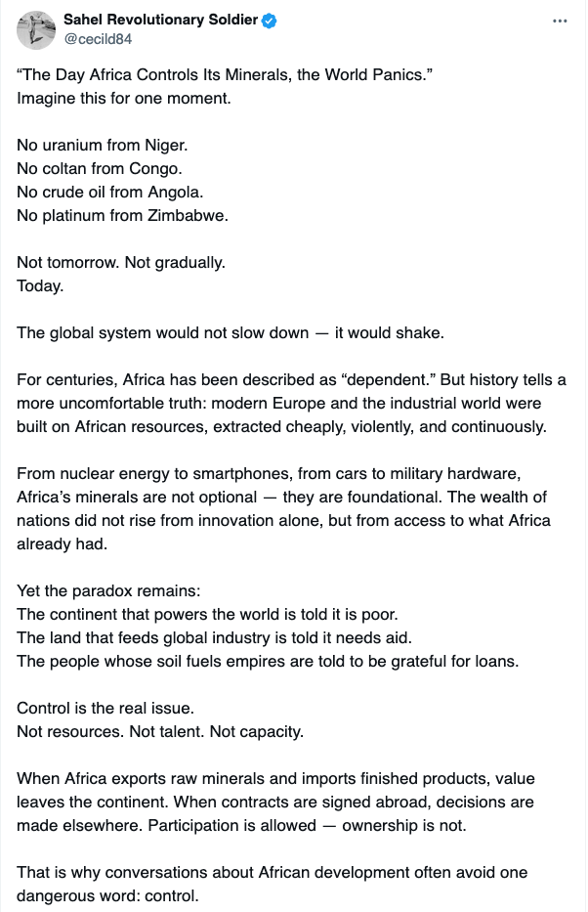This screenshot has width=588, height=912.
Task: Open the Sahel Revolutionary Soldier display name
Action: [x=160, y=20]
